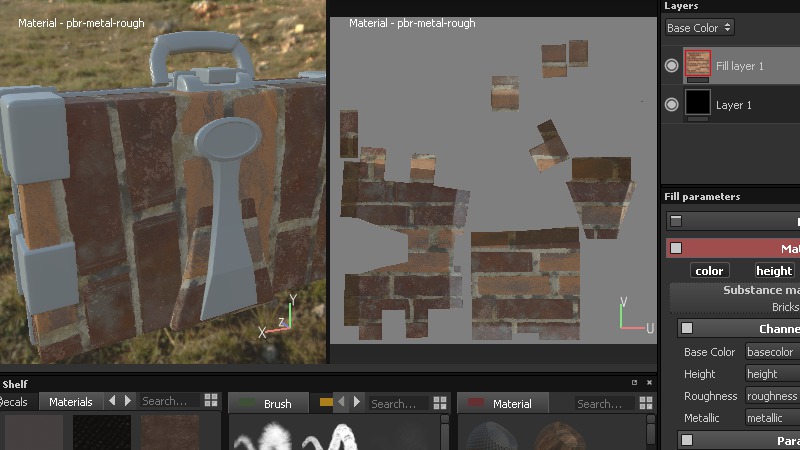Click the UV viewport axis gizmo
This screenshot has width=800, height=450.
[636, 315]
